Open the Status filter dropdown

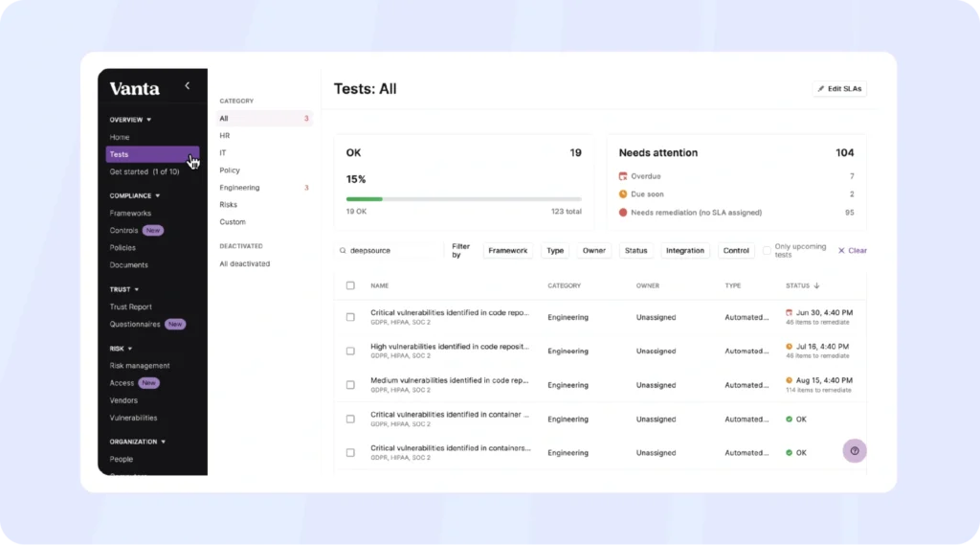(x=635, y=250)
